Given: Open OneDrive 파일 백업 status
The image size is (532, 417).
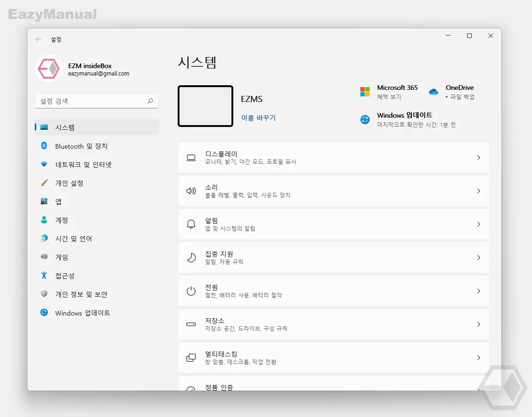Looking at the screenshot, I should point(452,92).
